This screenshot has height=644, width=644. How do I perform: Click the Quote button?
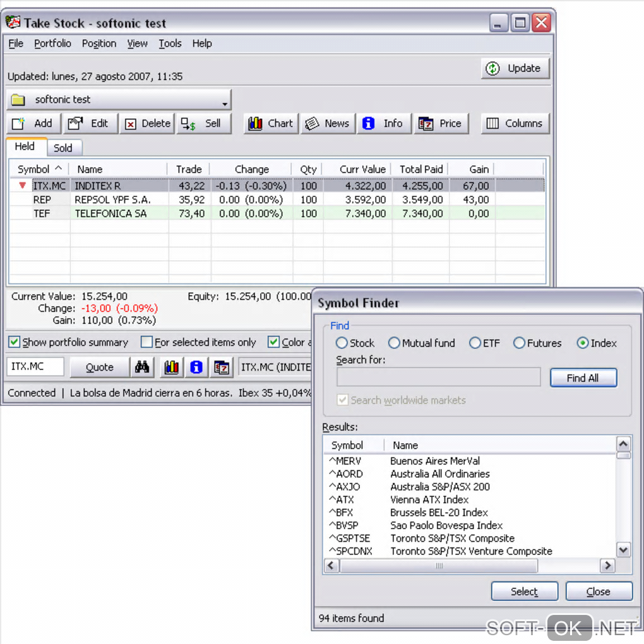[x=99, y=367]
